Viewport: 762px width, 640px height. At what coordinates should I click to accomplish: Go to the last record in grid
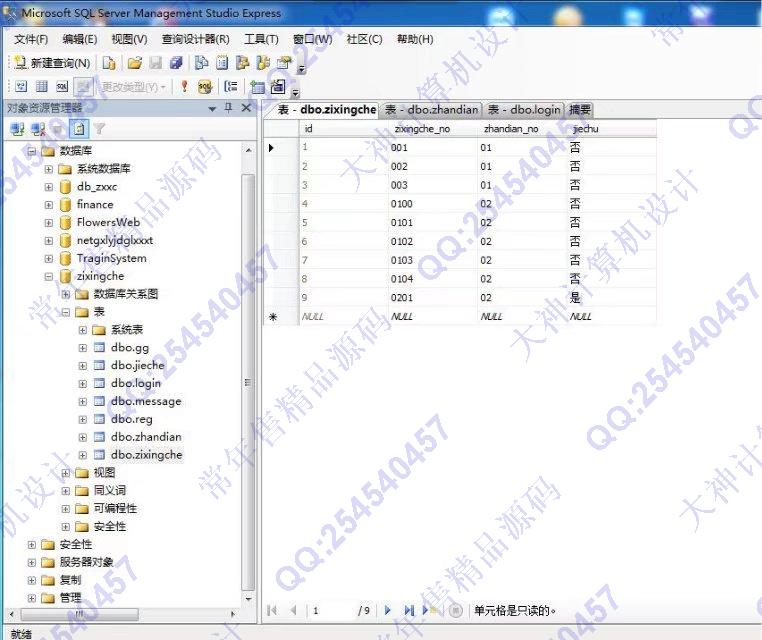click(x=409, y=610)
